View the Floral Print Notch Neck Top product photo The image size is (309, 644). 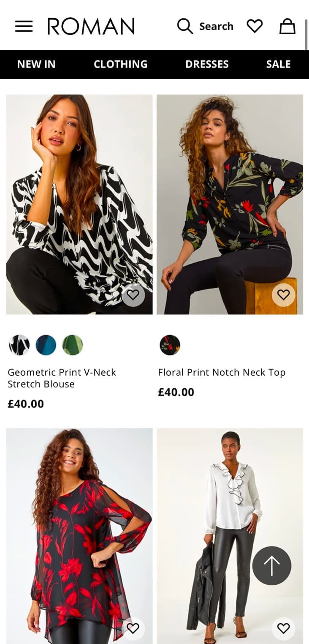pyautogui.click(x=230, y=204)
